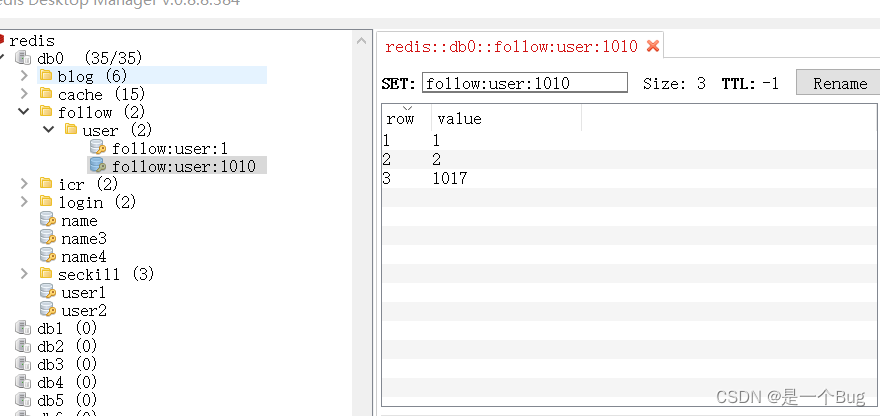Open the follow:user:1 key
Screen dimensions: 880x416
(169, 148)
